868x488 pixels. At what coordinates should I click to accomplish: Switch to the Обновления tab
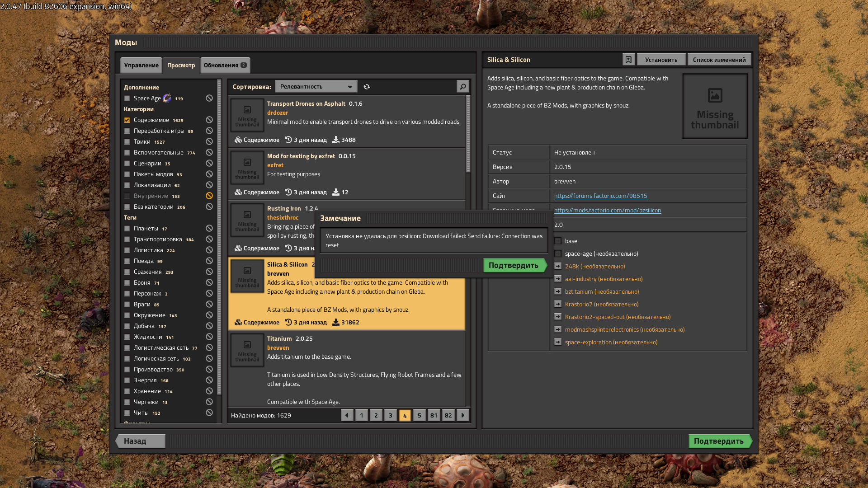(225, 65)
